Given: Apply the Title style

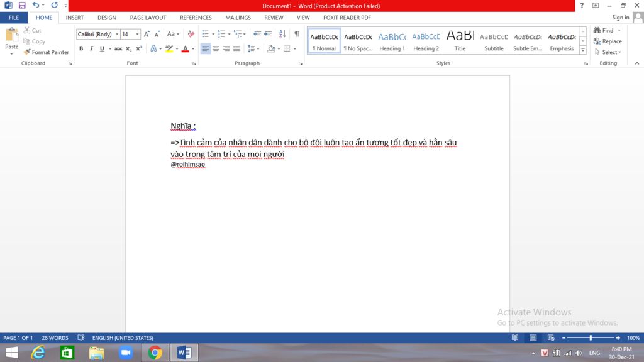Looking at the screenshot, I should [460, 41].
